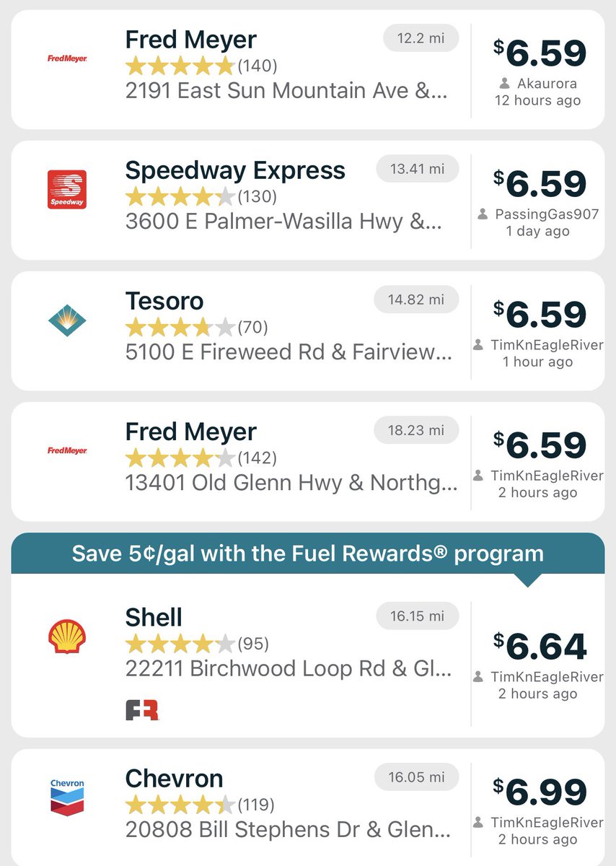Viewport: 616px width, 866px height.
Task: Open Speedway Express station name
Action: (235, 170)
